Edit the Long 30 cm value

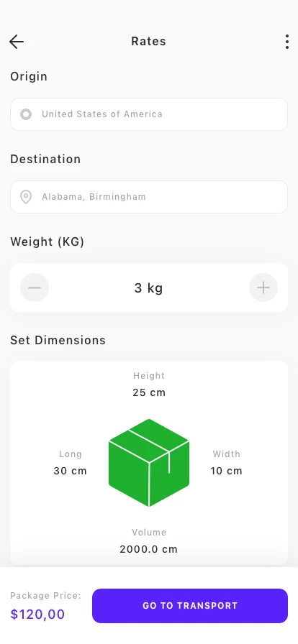(x=71, y=471)
